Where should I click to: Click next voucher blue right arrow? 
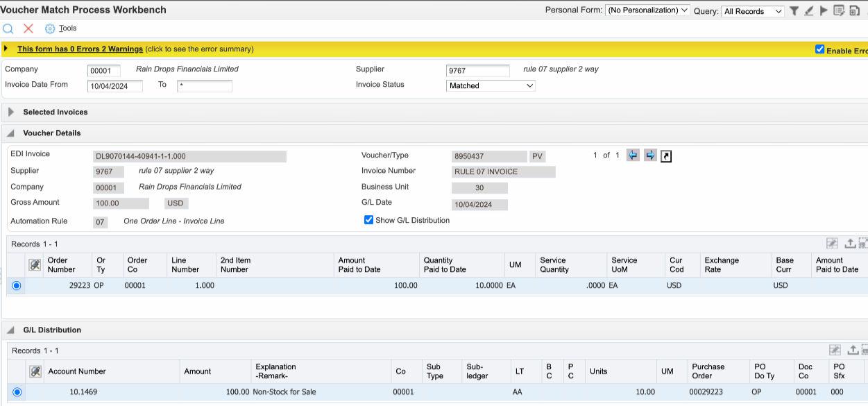pyautogui.click(x=650, y=155)
